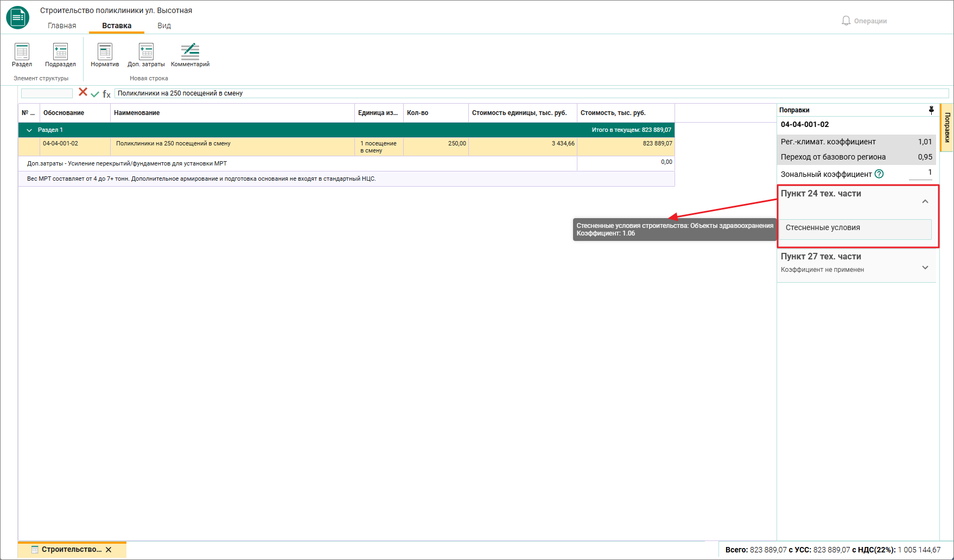Click the № column header
Screen dimensions: 954x560
tap(29, 113)
